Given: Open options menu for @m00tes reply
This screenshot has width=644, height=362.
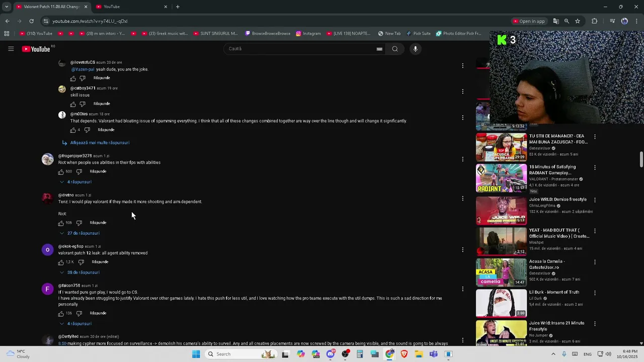Looking at the screenshot, I should [x=462, y=118].
